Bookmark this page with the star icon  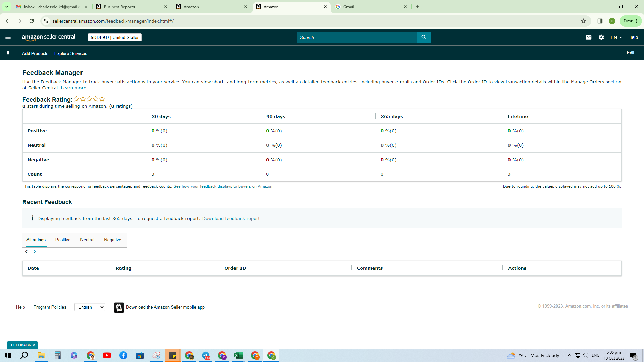[x=583, y=21]
